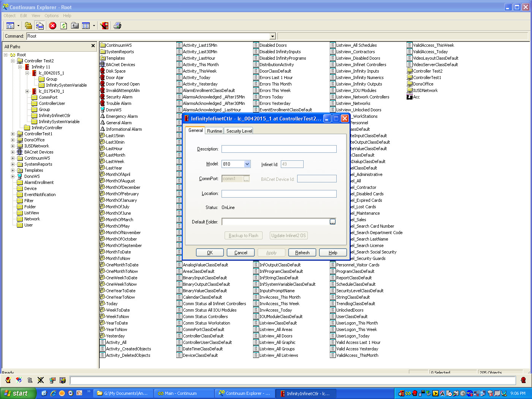The height and width of the screenshot is (399, 532).
Task: Click the red alarm bell with checkmark icon
Action: tap(8, 380)
